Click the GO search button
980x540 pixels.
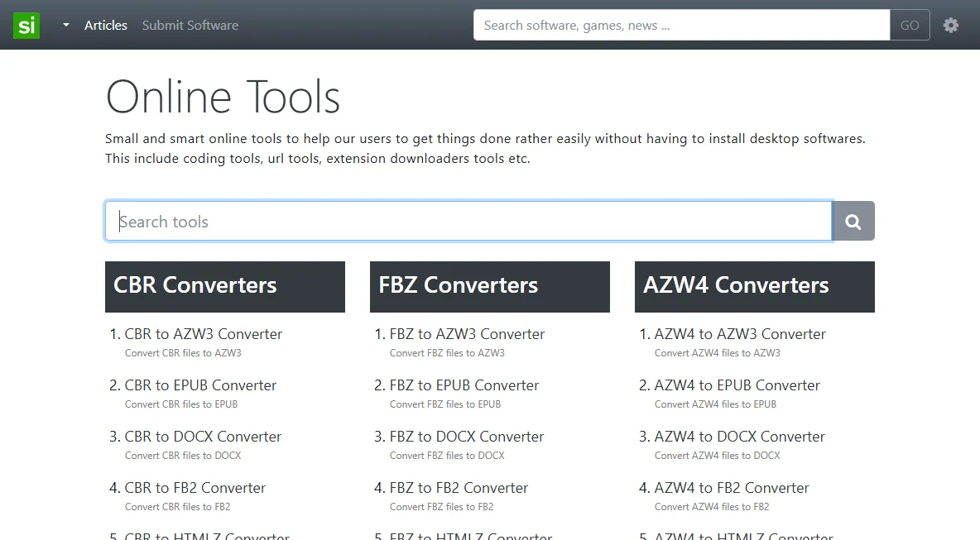(910, 25)
